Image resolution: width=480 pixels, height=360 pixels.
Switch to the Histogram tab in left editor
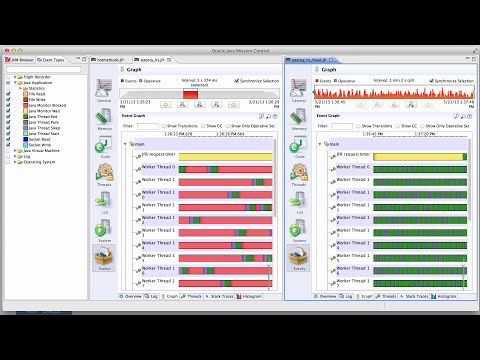249,296
